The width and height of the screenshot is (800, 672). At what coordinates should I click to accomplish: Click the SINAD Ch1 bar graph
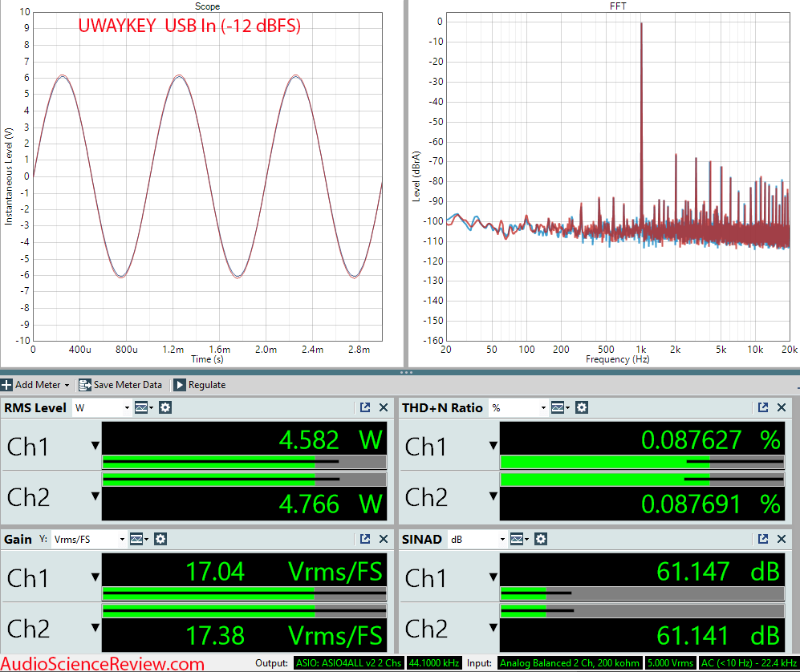[642, 593]
